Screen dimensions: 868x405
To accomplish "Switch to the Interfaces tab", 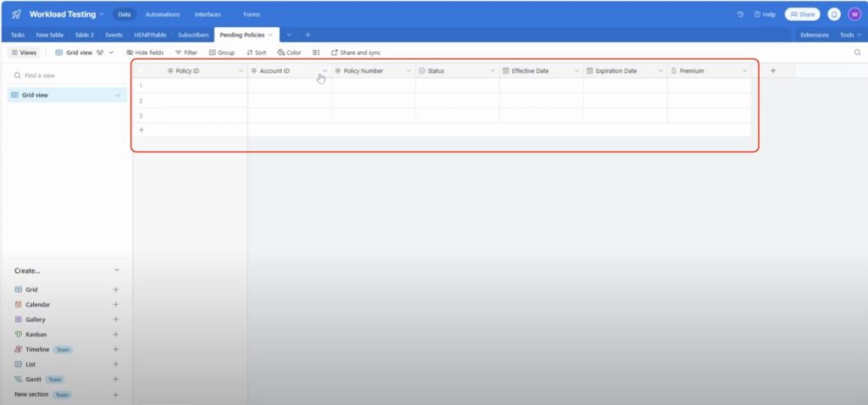I will point(208,14).
